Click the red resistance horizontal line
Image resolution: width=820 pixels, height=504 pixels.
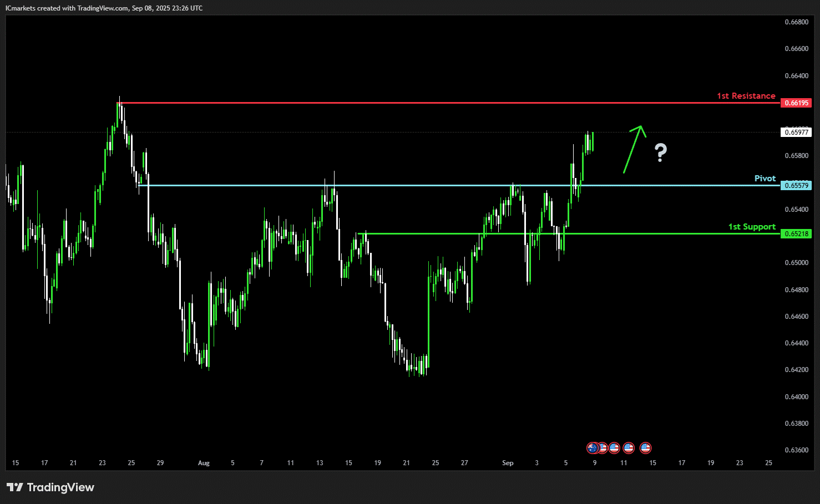[448, 103]
